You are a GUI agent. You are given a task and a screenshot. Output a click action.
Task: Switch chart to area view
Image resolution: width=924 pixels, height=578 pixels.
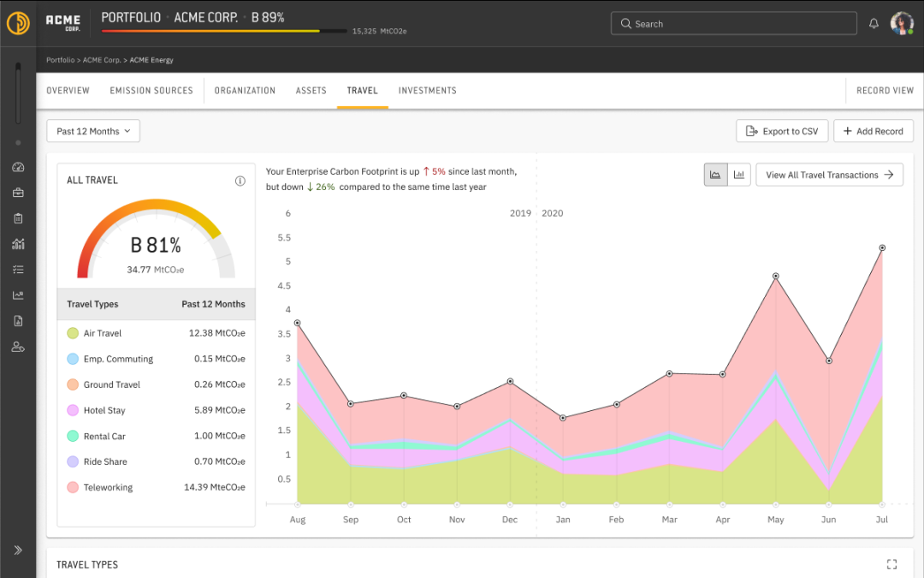click(x=715, y=175)
